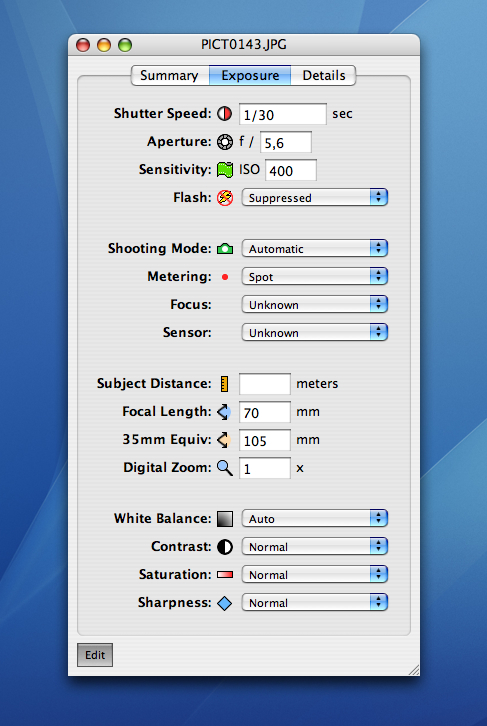487x726 pixels.
Task: Click the gradient White Balance swatch icon
Action: click(225, 519)
